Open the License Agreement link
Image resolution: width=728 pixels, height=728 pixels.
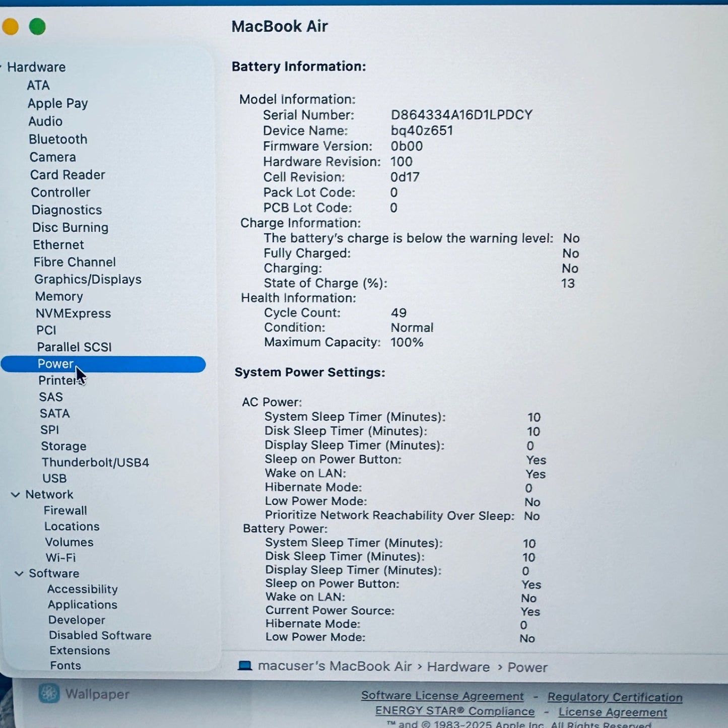(x=613, y=712)
